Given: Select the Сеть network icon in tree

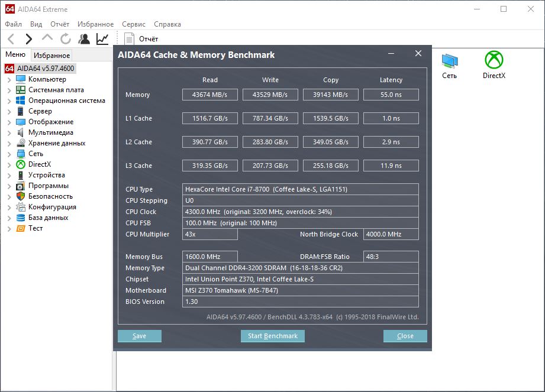Looking at the screenshot, I should [x=21, y=154].
